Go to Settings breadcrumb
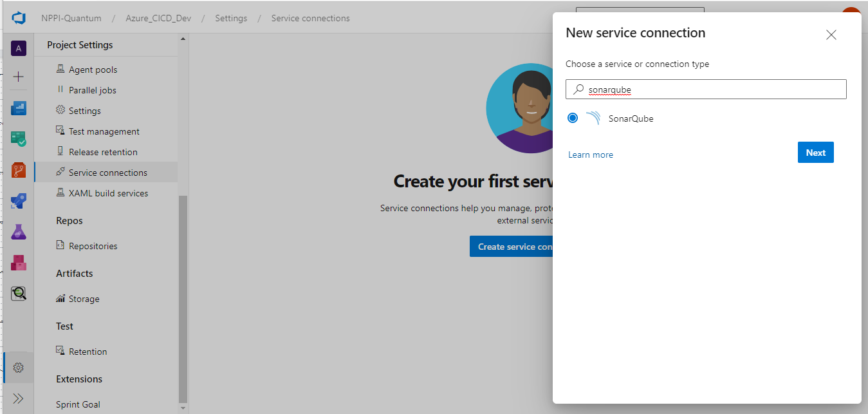This screenshot has width=868, height=414. pos(231,18)
